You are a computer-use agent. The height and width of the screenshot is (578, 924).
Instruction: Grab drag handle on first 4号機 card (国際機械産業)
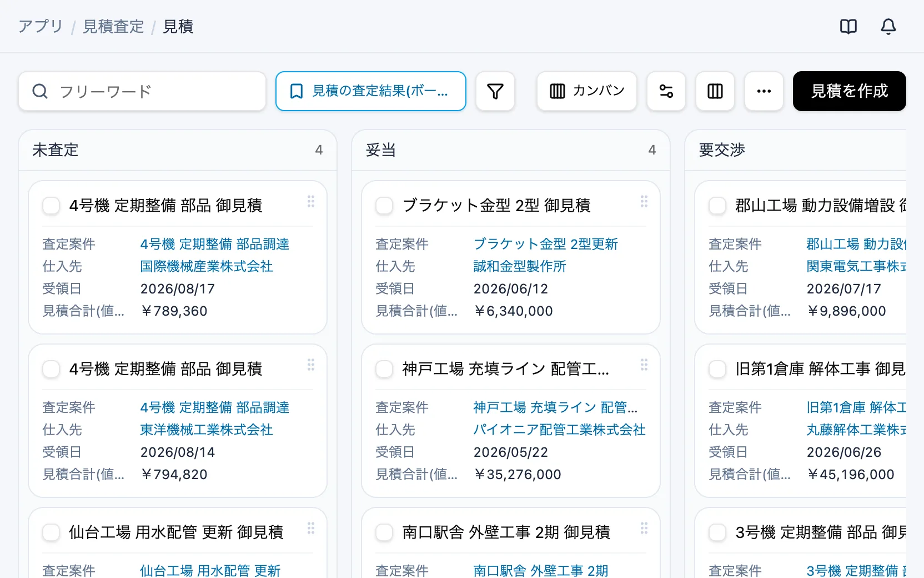tap(311, 201)
